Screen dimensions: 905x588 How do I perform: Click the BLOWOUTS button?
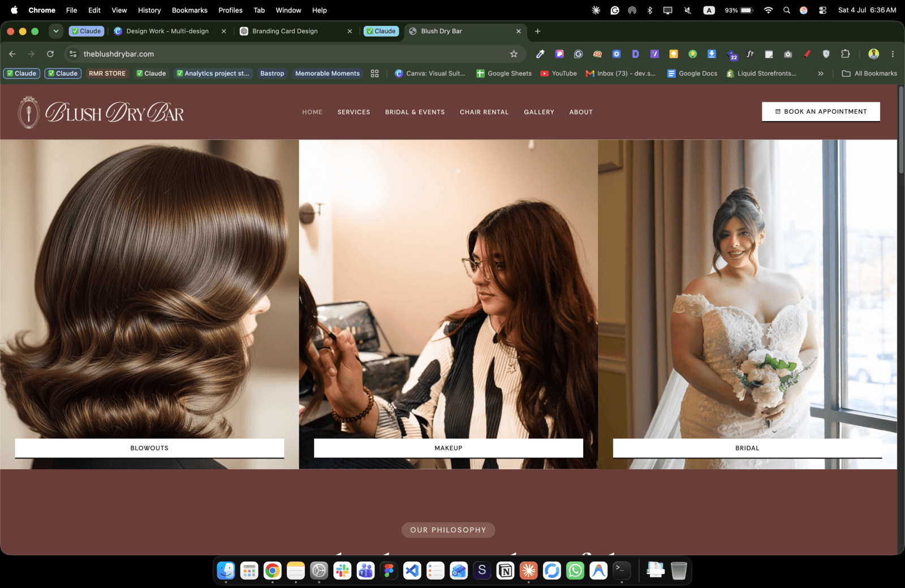point(149,448)
